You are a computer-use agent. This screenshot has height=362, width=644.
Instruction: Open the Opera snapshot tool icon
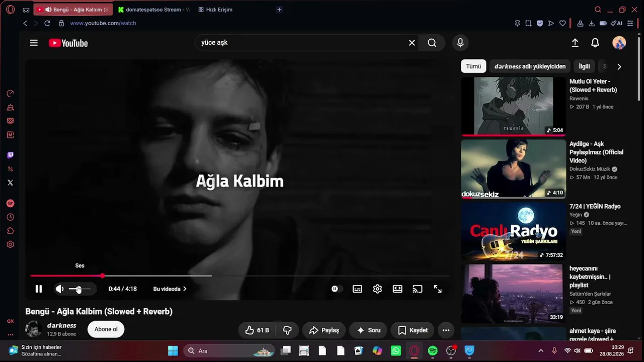tap(528, 23)
